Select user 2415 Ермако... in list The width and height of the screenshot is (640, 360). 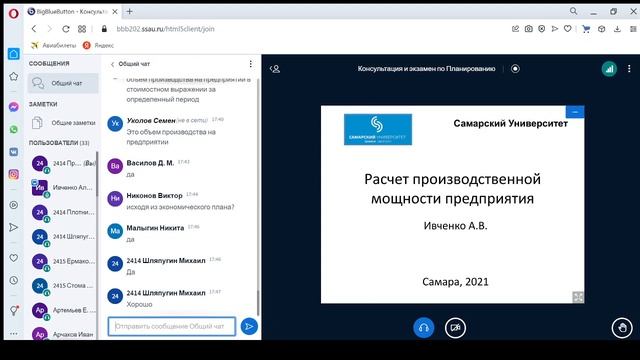pos(63,261)
